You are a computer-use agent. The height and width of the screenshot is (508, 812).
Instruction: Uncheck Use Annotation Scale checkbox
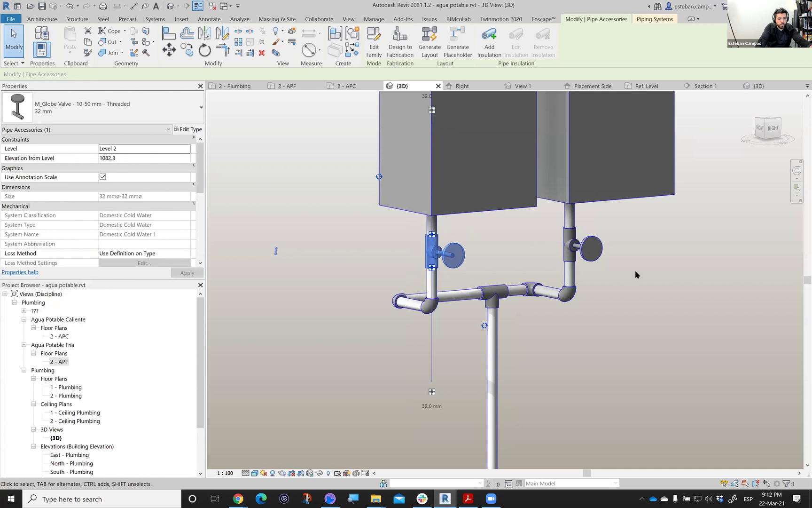(x=102, y=177)
